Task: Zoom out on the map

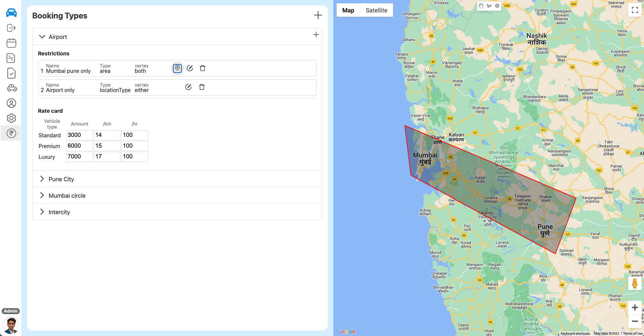Action: [635, 321]
